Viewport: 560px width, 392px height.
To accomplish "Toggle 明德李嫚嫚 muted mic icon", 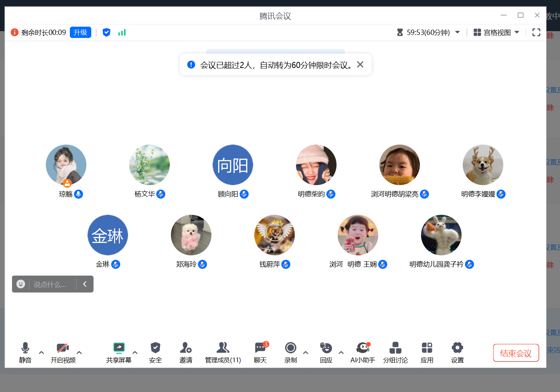I will pos(501,194).
